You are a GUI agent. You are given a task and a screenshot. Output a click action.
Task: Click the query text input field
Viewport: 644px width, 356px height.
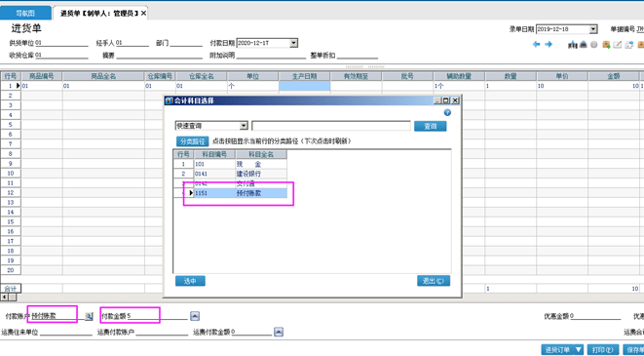pos(331,126)
